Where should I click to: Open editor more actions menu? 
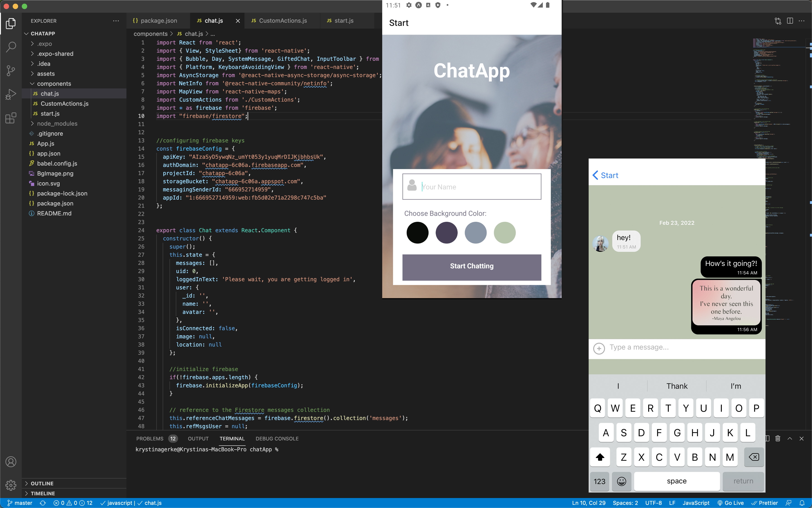(x=802, y=21)
